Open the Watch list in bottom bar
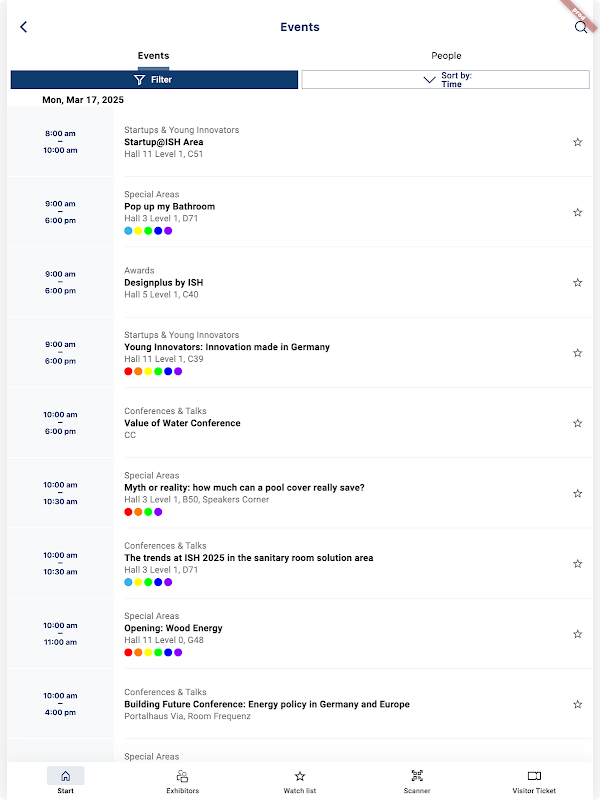600x800 pixels. pyautogui.click(x=299, y=781)
